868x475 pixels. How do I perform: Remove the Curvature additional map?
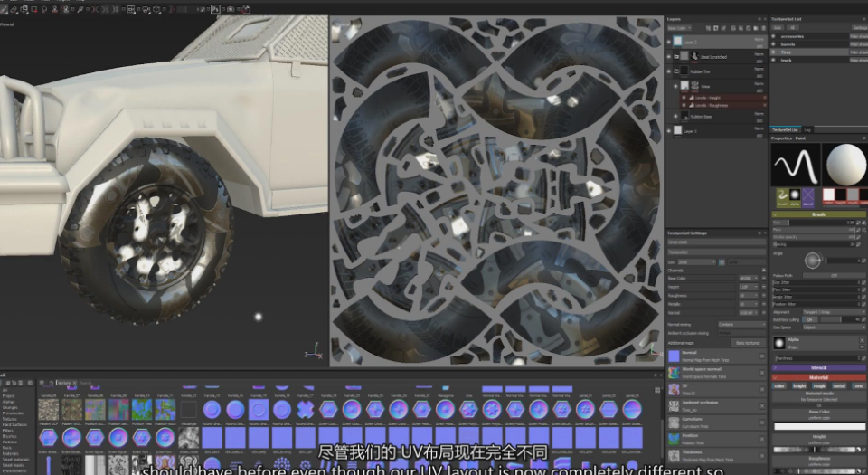[x=761, y=423]
